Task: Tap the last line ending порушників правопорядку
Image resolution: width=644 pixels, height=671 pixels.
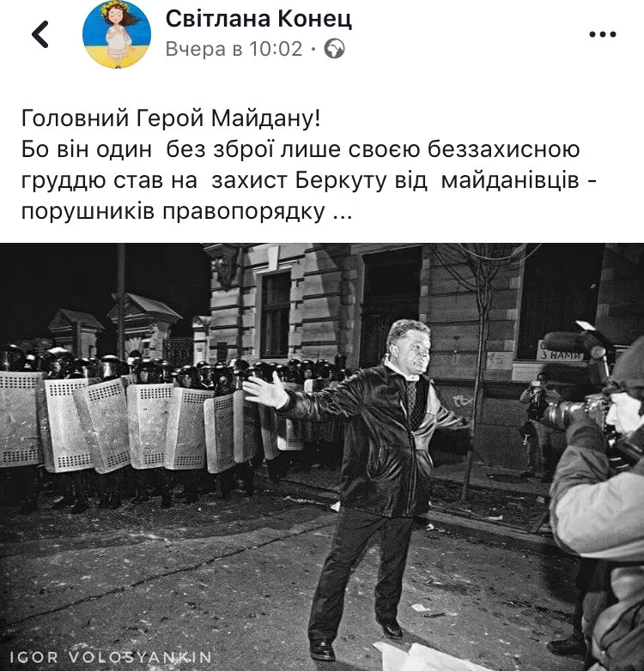Action: [186, 211]
